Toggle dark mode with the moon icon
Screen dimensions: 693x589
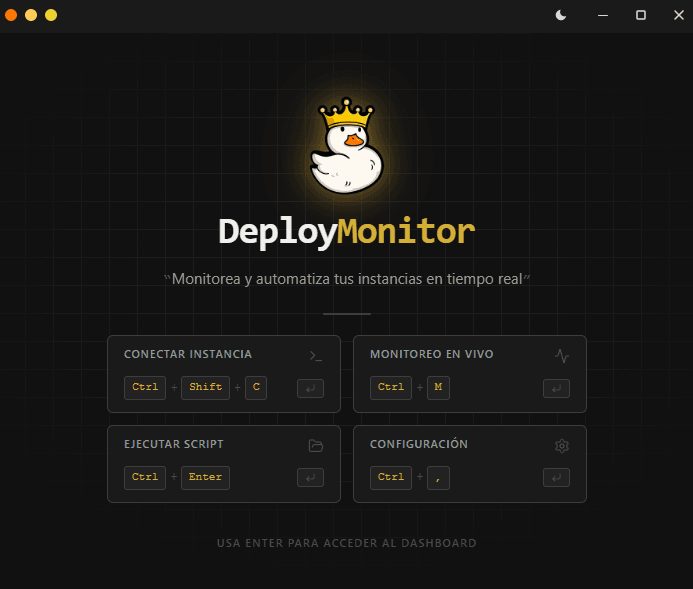560,15
